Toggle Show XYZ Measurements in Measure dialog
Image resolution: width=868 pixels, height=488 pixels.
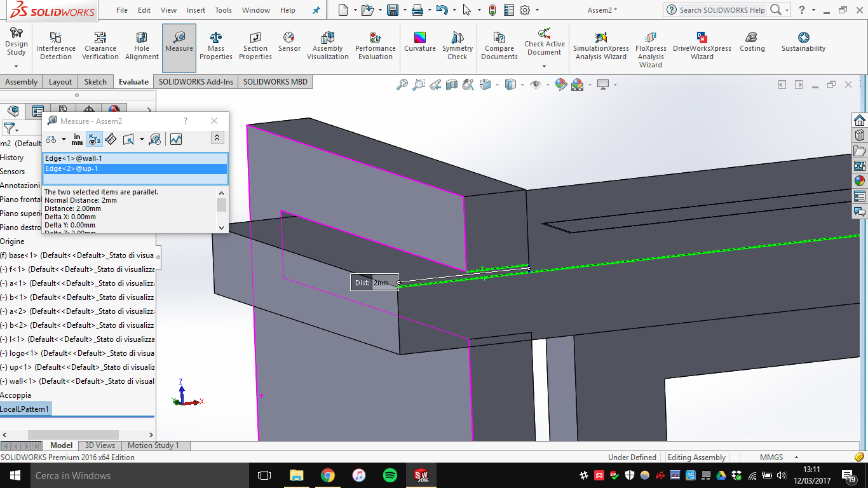pos(94,139)
